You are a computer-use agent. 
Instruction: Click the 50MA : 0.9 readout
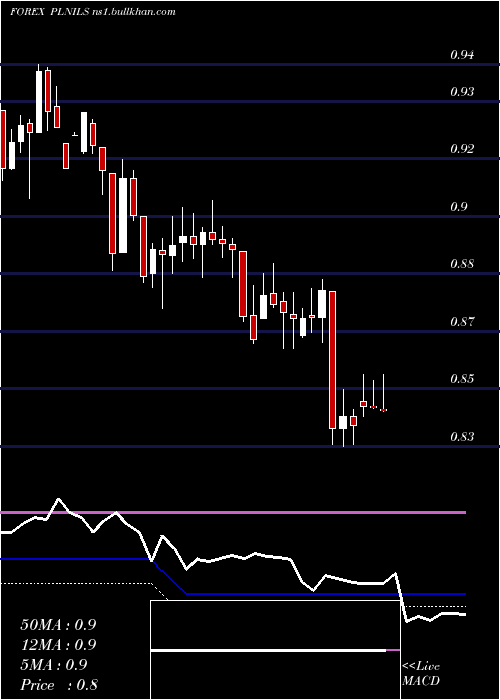(x=58, y=625)
